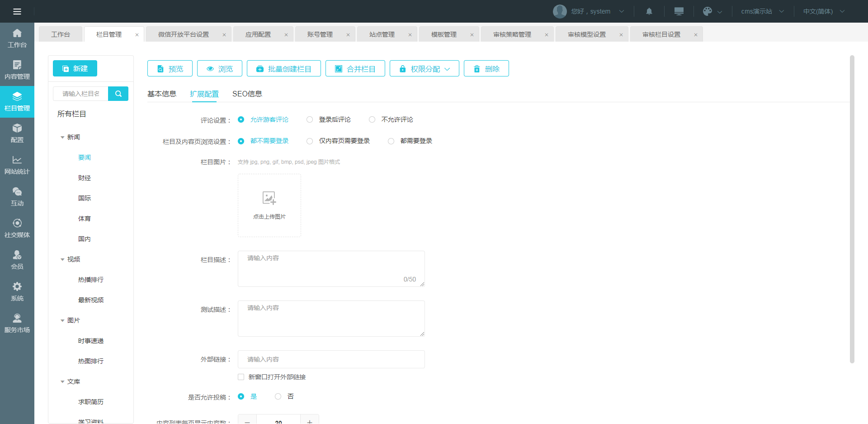Click the 批量创建栏目 button
This screenshot has width=868, height=424.
click(x=284, y=69)
